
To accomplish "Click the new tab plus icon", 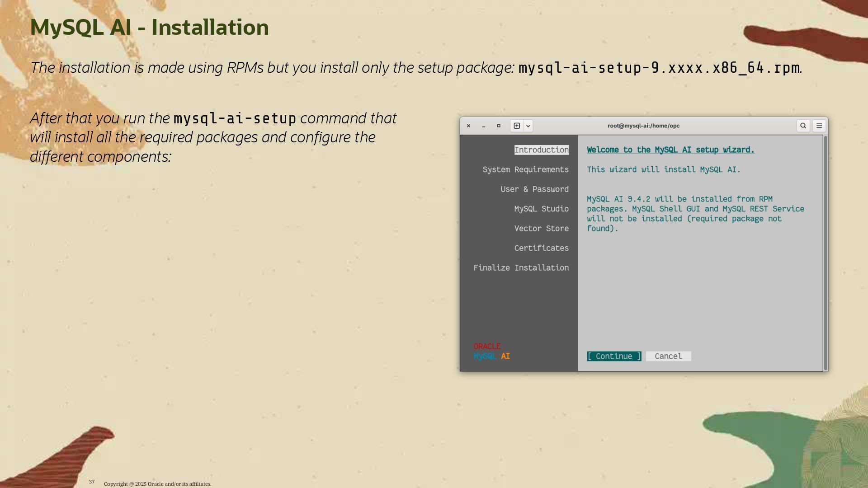I will coord(517,126).
